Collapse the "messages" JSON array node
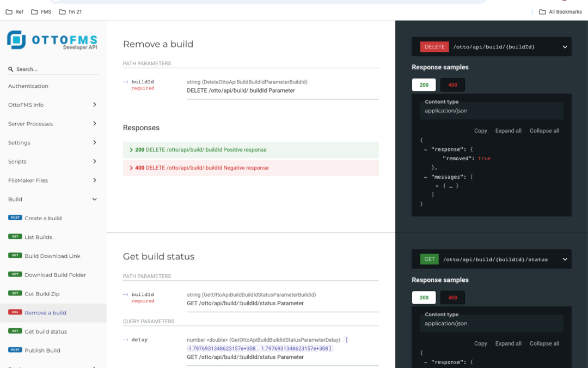Image resolution: width=588 pixels, height=368 pixels. pos(426,177)
